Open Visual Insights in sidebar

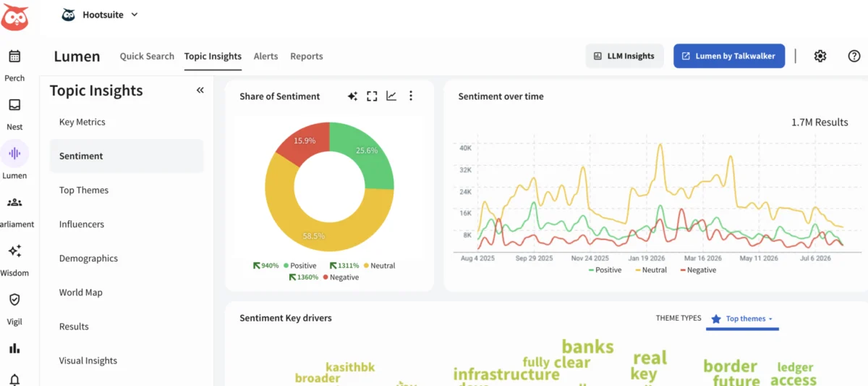click(127, 361)
